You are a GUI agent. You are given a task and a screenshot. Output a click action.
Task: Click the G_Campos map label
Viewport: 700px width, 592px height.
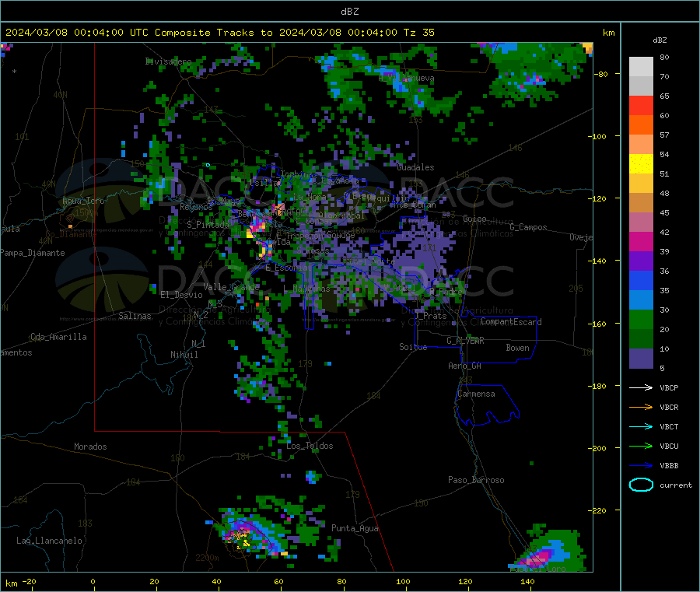pos(528,227)
